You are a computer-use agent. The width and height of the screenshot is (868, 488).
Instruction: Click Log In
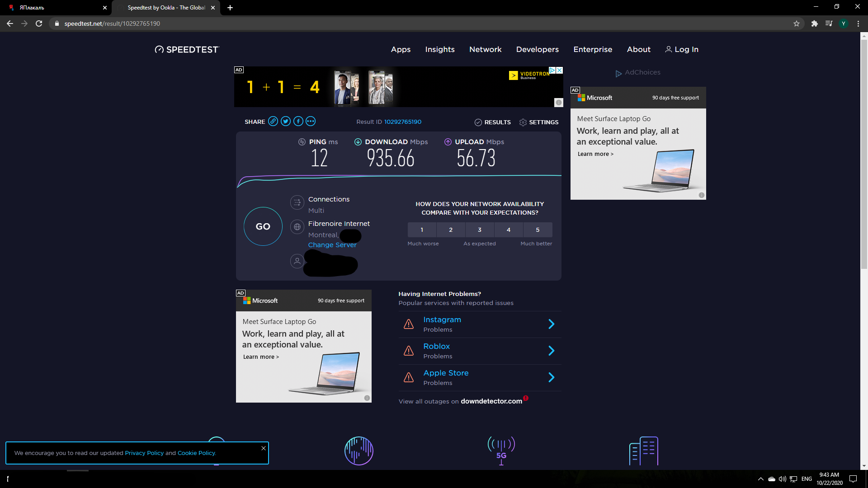[x=682, y=49]
